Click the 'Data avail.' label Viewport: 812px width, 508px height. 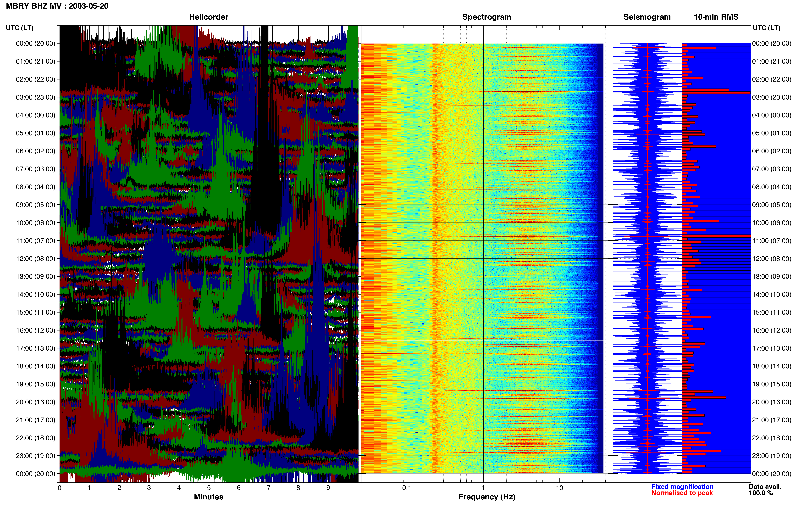point(765,486)
